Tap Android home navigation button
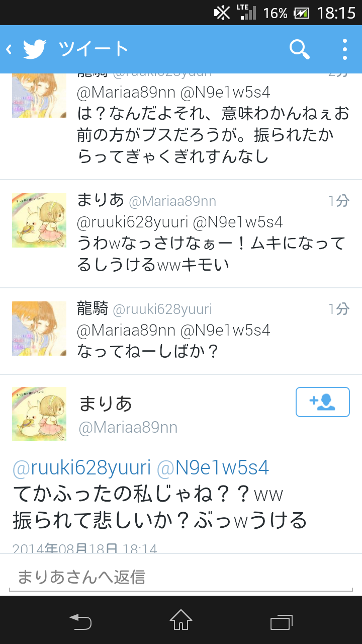The image size is (362, 644). click(x=181, y=620)
